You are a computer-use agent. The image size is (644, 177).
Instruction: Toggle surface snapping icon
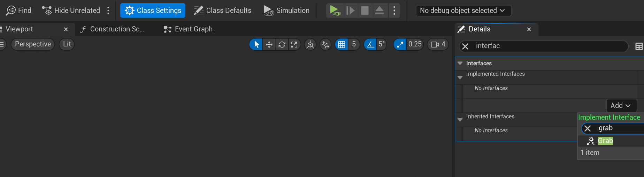pos(325,44)
